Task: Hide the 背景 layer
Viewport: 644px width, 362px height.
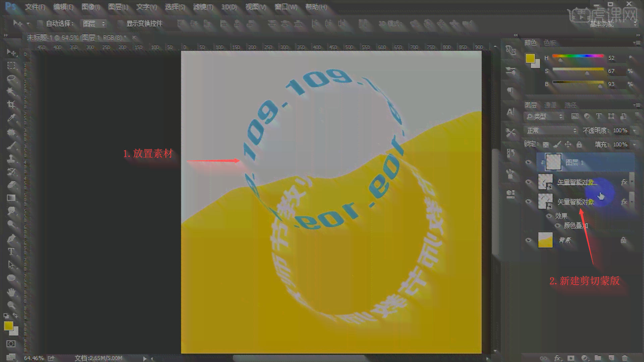Action: 529,240
